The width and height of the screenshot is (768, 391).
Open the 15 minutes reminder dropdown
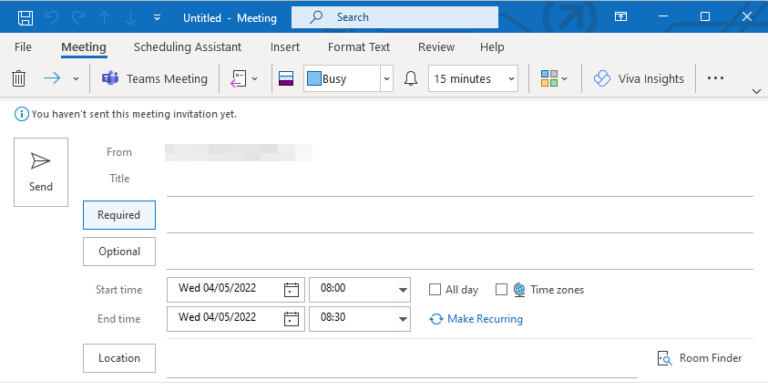pos(473,78)
